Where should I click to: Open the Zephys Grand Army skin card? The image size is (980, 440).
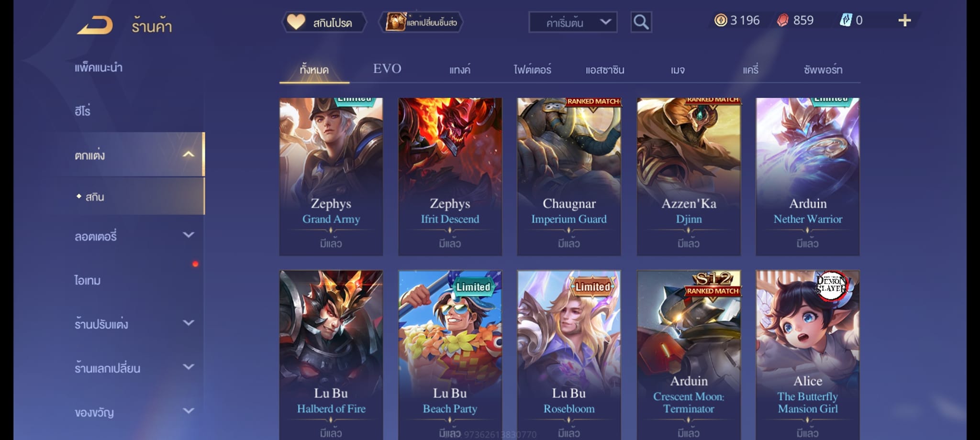[x=331, y=176]
